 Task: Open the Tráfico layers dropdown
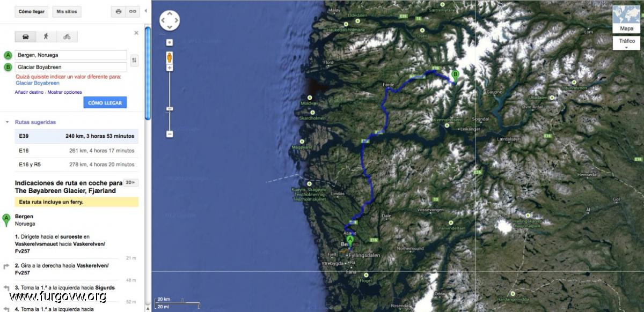click(x=627, y=43)
